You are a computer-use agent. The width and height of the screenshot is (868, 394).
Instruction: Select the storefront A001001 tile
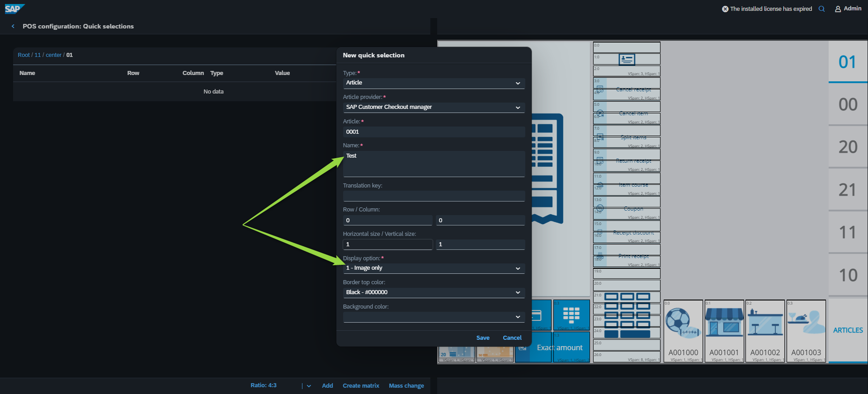[x=724, y=331]
